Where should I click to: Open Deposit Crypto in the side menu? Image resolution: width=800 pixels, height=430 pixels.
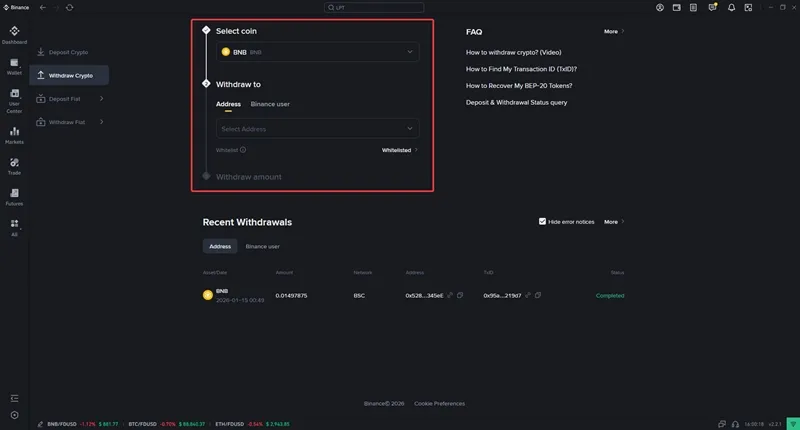pyautogui.click(x=68, y=51)
